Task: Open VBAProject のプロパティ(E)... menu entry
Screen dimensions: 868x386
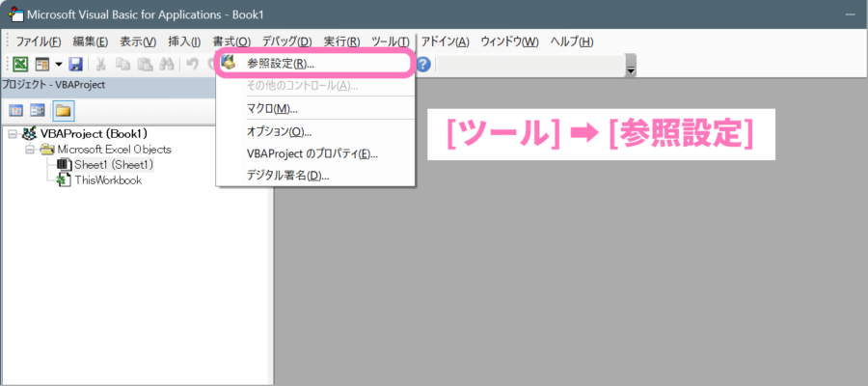Action: (x=312, y=153)
